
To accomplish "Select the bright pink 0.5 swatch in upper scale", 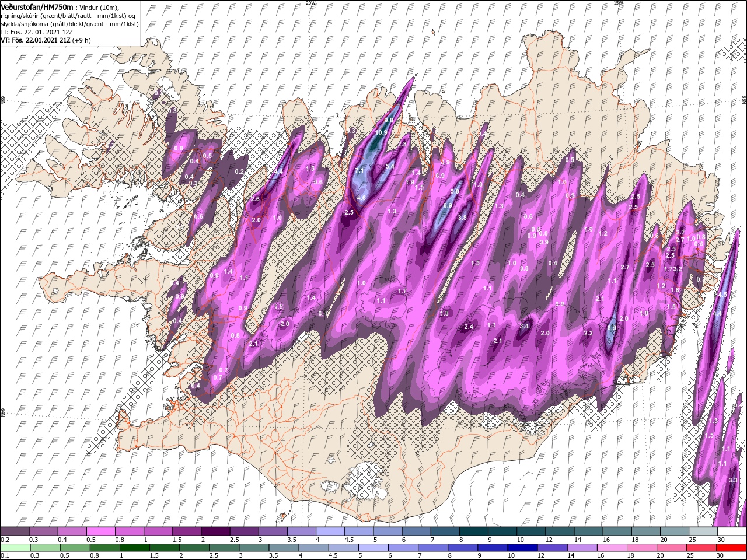I will coord(100,531).
